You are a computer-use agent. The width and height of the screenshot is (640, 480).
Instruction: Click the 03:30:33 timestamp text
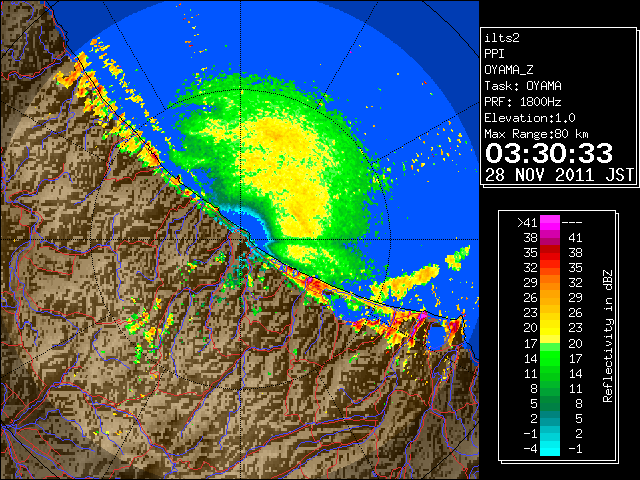[x=549, y=153]
